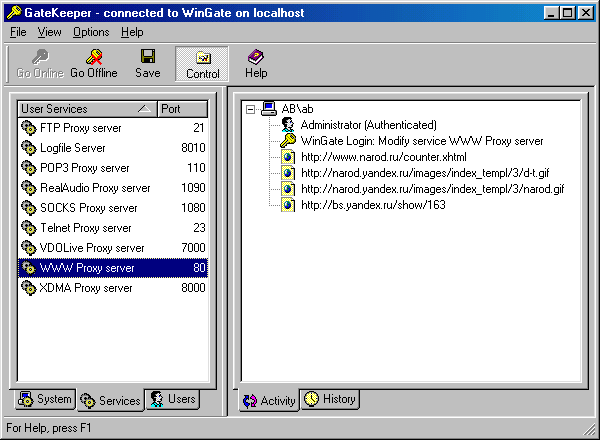Image resolution: width=600 pixels, height=440 pixels.
Task: Click the AB\ab computer icon
Action: (x=269, y=109)
